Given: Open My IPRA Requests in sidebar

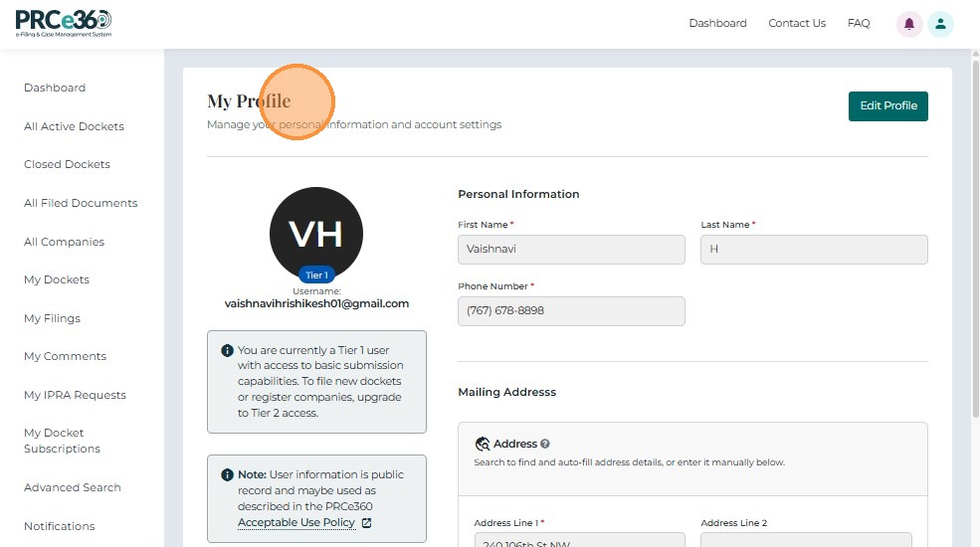Looking at the screenshot, I should tap(75, 395).
